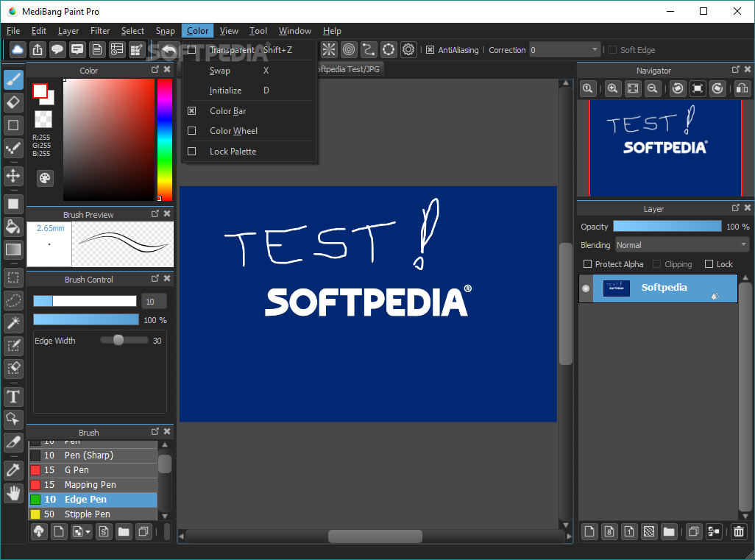This screenshot has height=560, width=755.
Task: Undock the Brush Control panel
Action: 155,278
